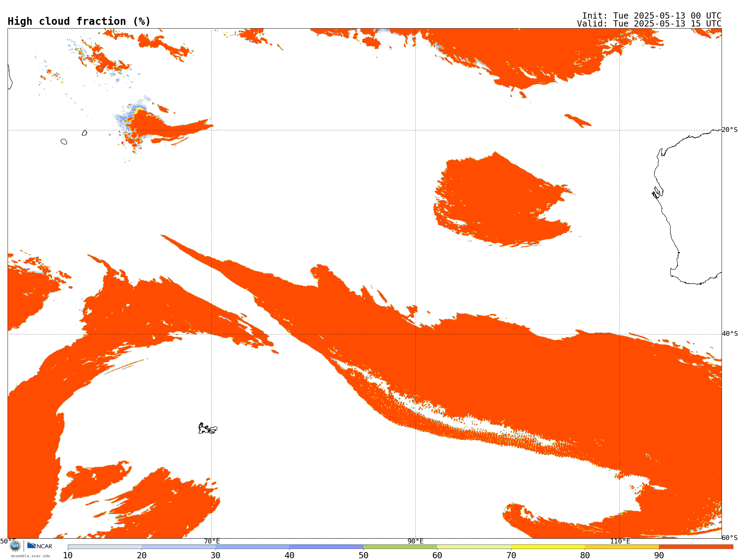Screen dimensions: 744x560
Task: Click the 40°S latitude label
Action: (x=730, y=334)
